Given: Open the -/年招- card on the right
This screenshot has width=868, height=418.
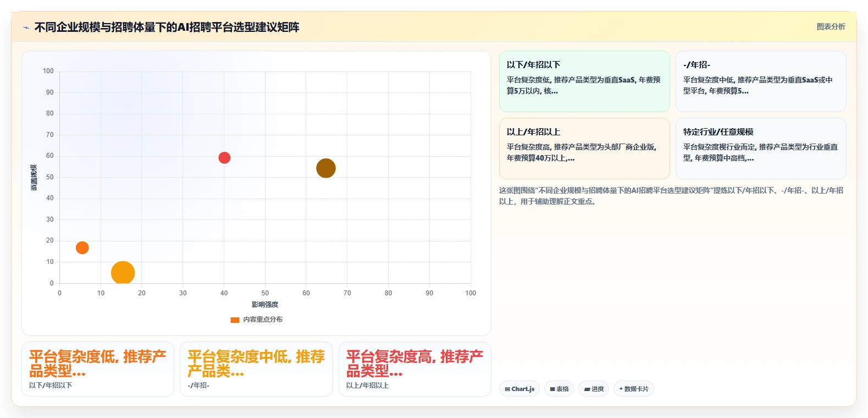Looking at the screenshot, I should click(x=761, y=81).
